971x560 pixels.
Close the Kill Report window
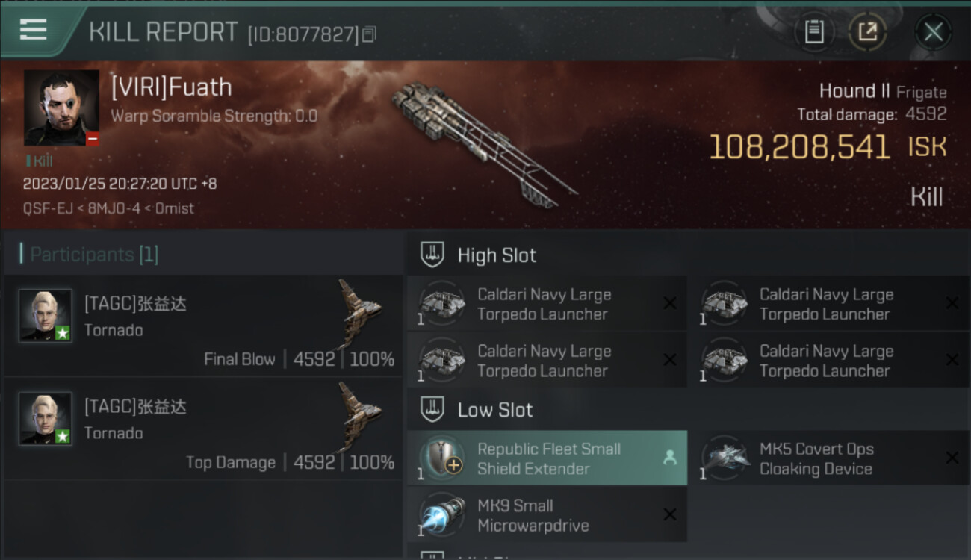(933, 32)
